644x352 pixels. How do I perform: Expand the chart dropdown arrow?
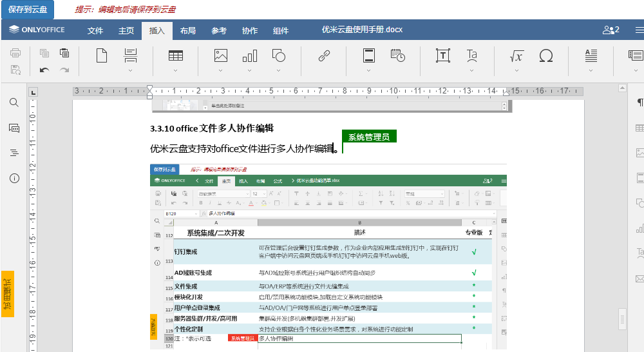(250, 70)
